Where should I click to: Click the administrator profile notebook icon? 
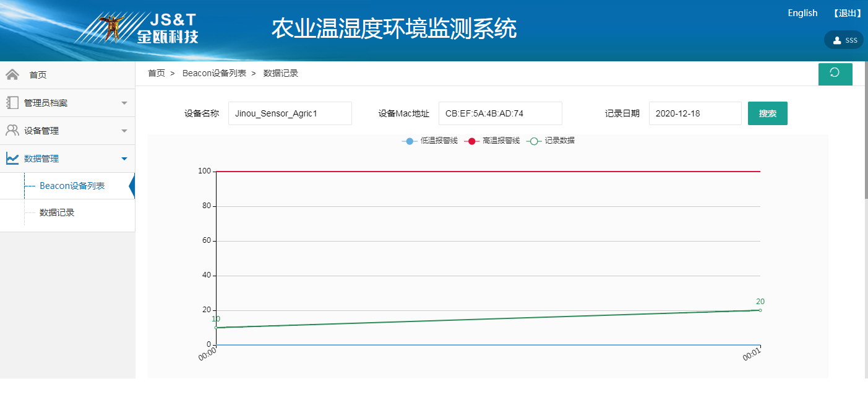pos(12,103)
